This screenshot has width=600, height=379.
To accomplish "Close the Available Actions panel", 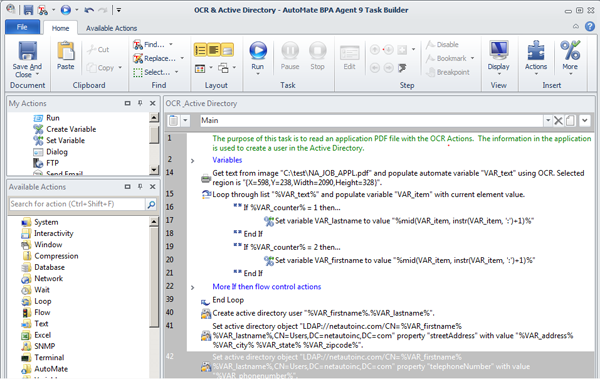I will (152, 187).
